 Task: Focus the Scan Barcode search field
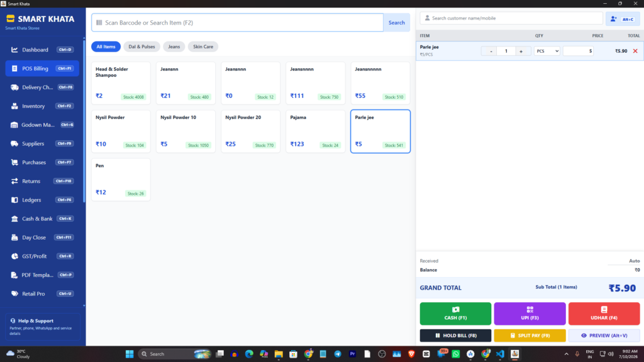pos(237,23)
